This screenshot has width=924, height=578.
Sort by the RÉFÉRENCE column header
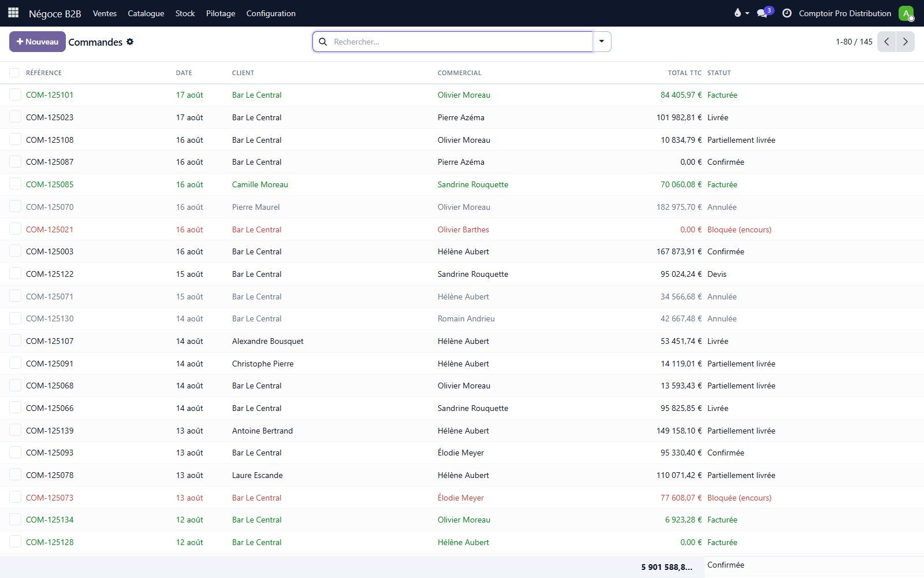(44, 73)
